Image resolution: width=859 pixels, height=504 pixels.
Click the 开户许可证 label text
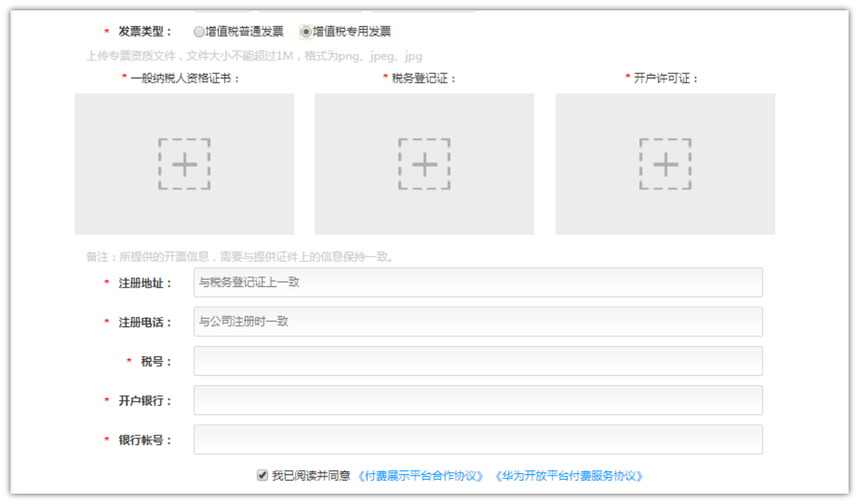[666, 78]
